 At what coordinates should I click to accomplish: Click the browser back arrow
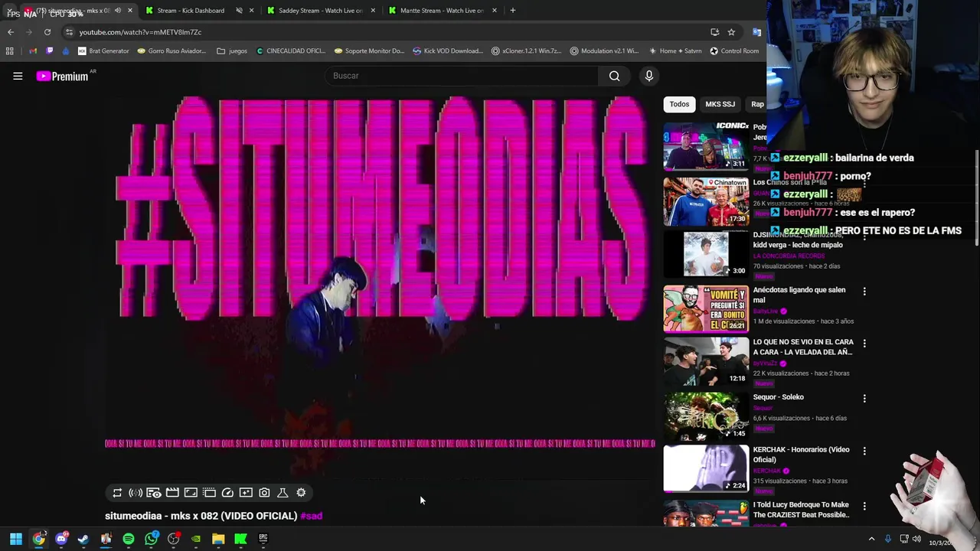pos(11,32)
